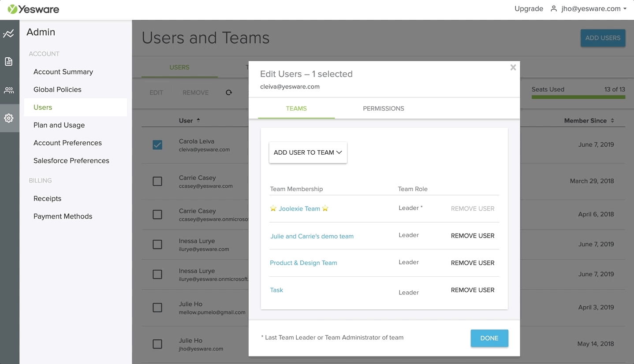634x364 pixels.
Task: Remove user from Task team
Action: 473,290
